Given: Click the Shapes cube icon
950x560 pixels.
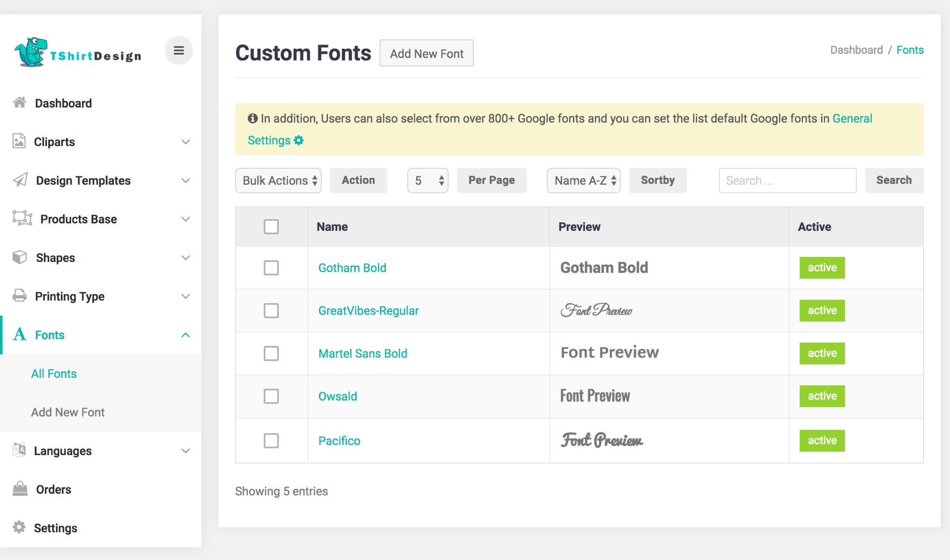Looking at the screenshot, I should coord(19,257).
